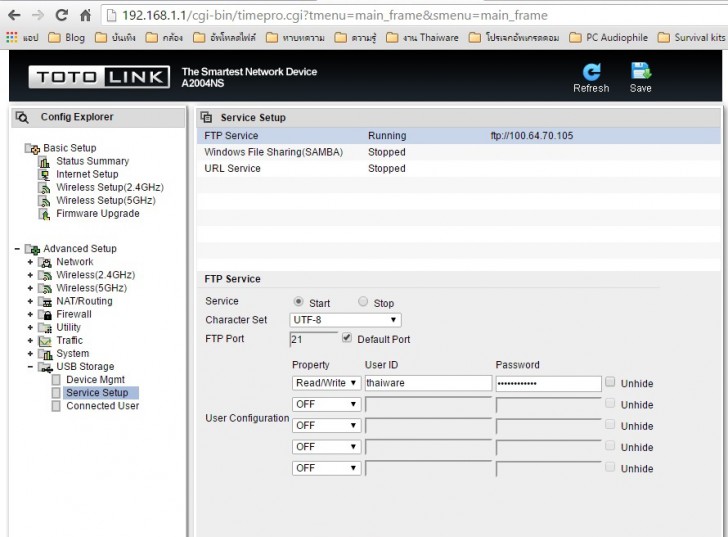
Task: Click the Basic Setup folder icon
Action: (32, 149)
